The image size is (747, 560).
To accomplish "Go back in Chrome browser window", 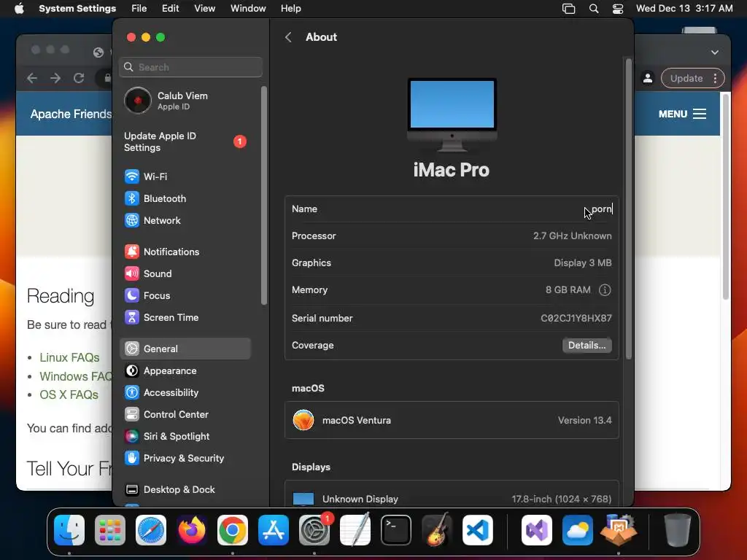I will (x=32, y=78).
